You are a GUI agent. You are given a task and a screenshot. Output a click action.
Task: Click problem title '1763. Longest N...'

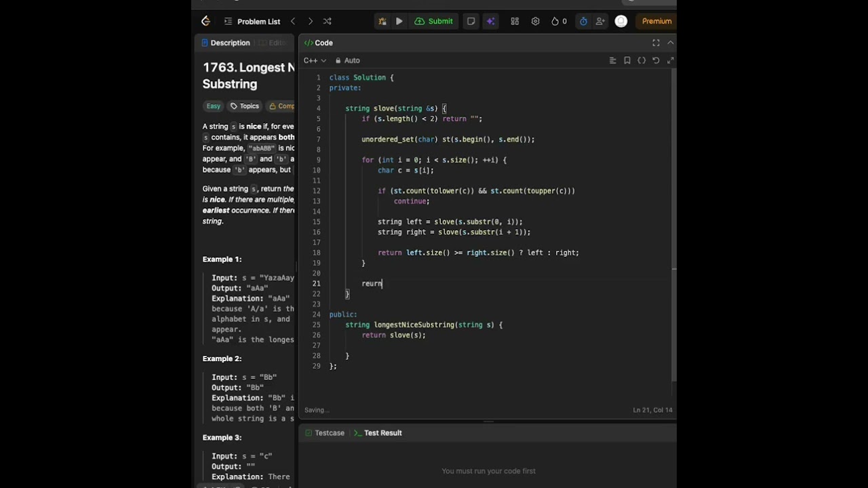click(248, 75)
